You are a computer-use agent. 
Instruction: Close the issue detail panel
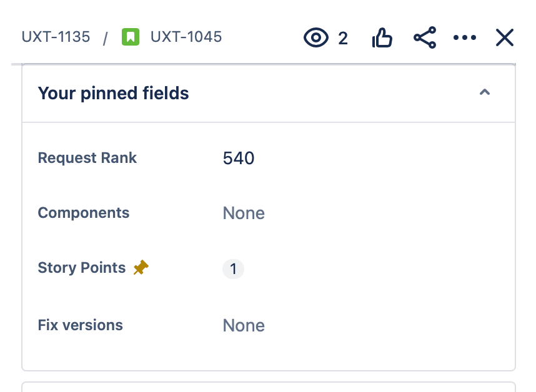pos(504,38)
